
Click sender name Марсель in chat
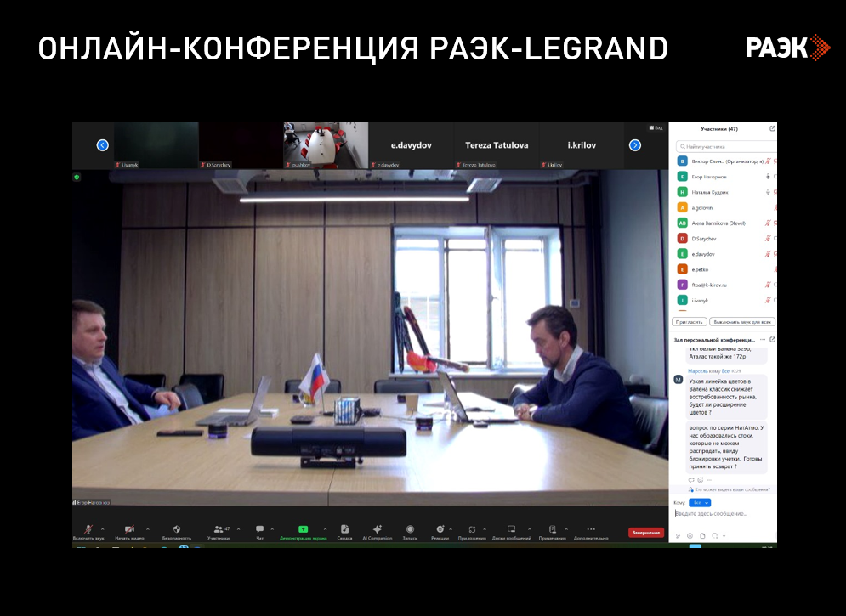(696, 371)
